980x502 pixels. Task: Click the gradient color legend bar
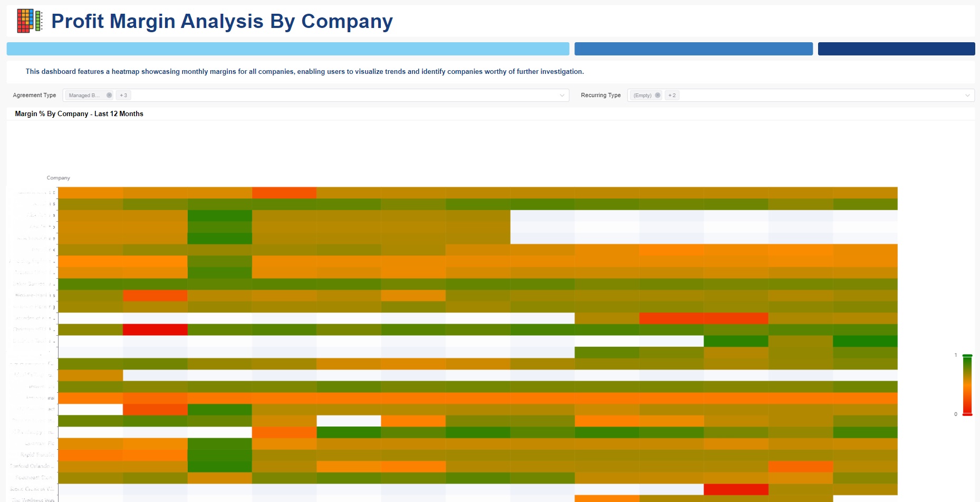pyautogui.click(x=967, y=385)
